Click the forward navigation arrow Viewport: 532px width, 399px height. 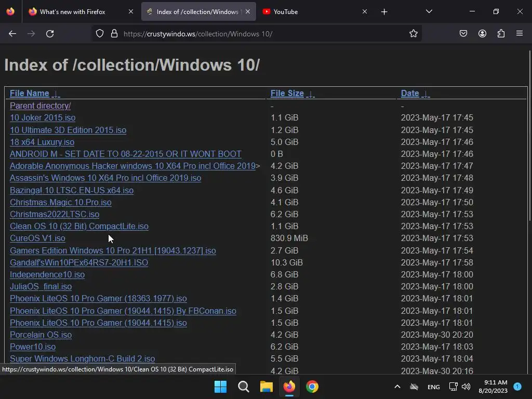point(31,34)
